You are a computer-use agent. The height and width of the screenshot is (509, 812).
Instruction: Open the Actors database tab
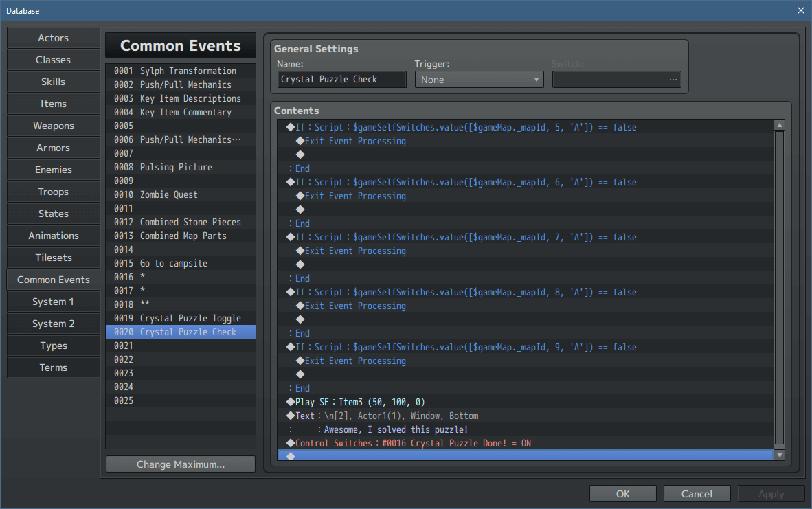click(x=54, y=38)
